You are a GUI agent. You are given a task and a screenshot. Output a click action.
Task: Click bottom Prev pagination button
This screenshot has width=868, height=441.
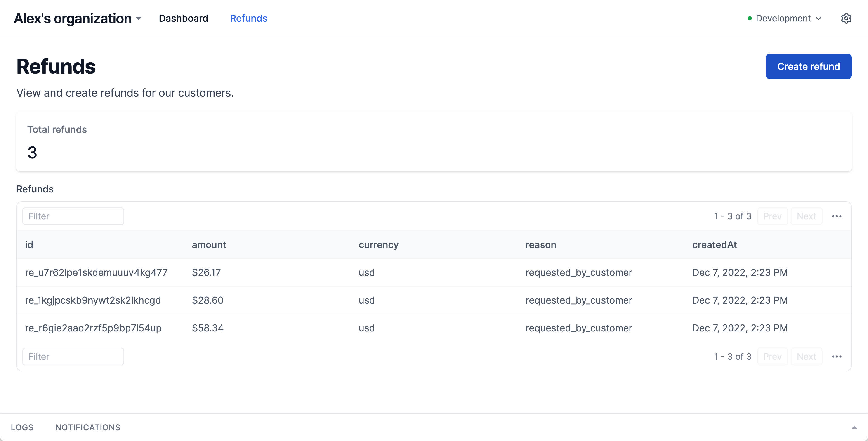point(772,357)
